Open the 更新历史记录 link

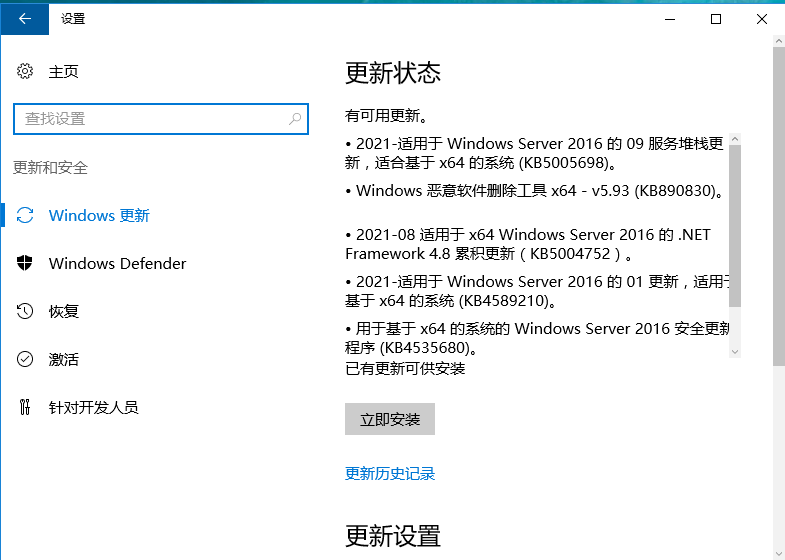coord(390,474)
